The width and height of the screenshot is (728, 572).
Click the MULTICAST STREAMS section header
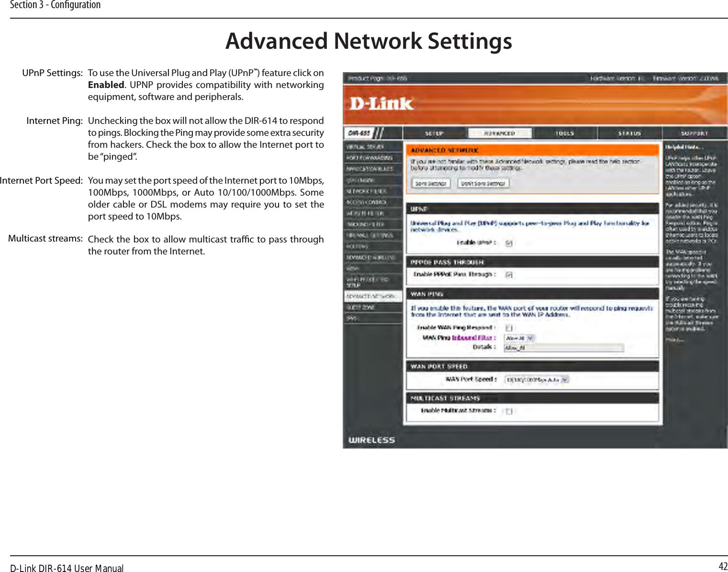(532, 398)
